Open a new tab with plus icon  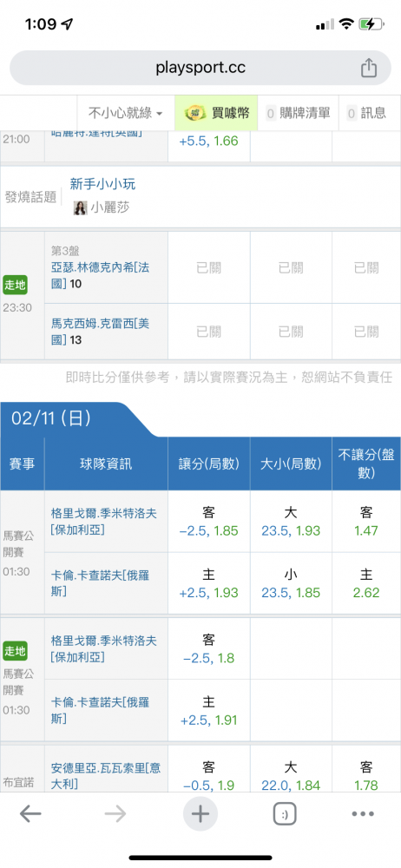[x=200, y=814]
